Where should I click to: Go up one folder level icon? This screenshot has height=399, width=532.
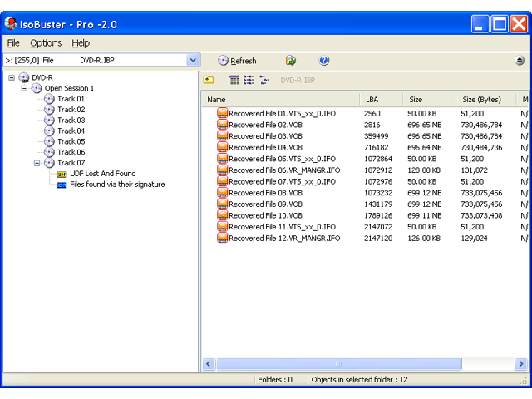tap(209, 80)
